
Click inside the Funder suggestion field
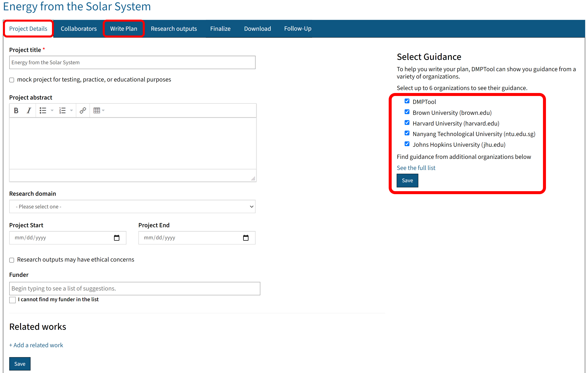pyautogui.click(x=134, y=288)
